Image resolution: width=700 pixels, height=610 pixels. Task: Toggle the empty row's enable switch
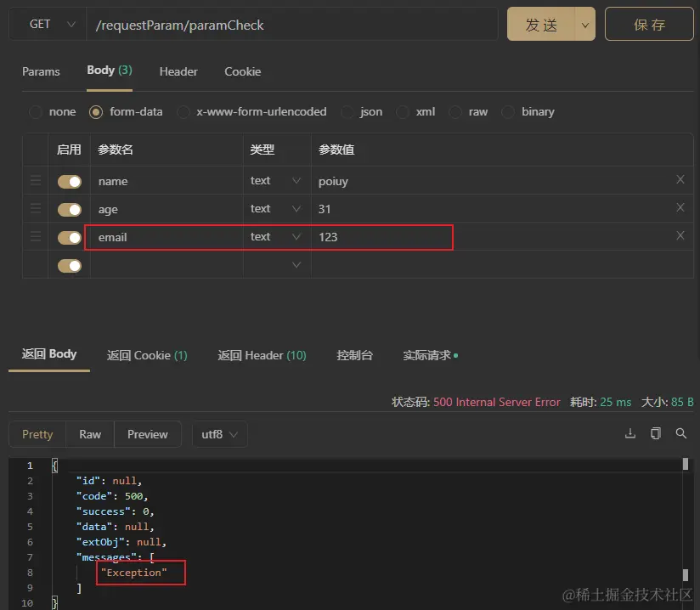coord(69,266)
